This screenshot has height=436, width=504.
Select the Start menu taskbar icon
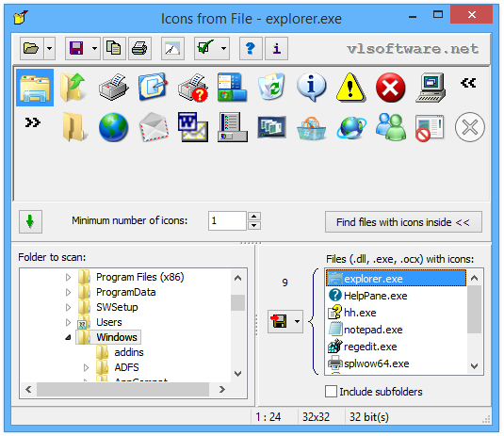(232, 88)
